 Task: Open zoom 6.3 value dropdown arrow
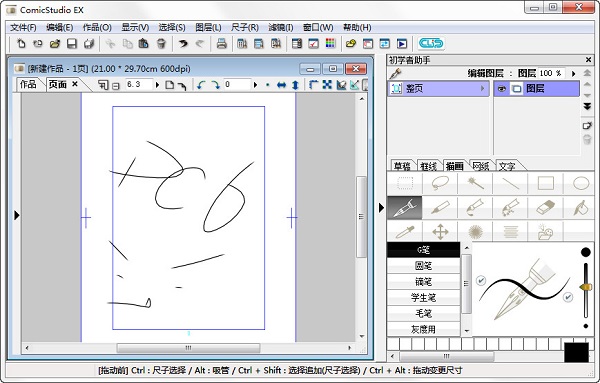pyautogui.click(x=157, y=85)
